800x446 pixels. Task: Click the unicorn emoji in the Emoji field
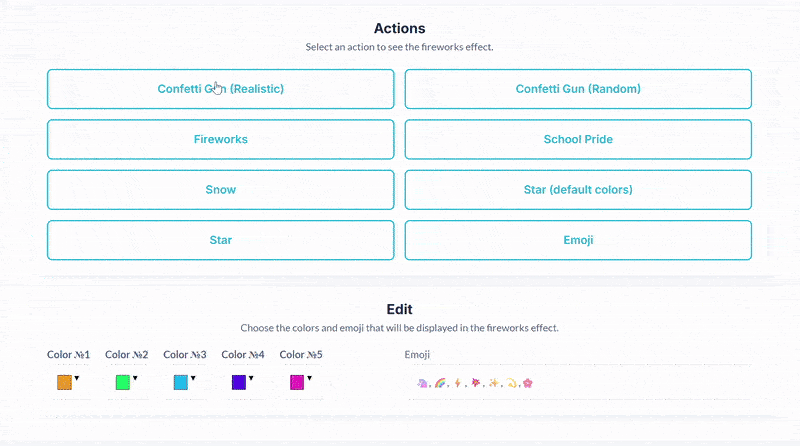420,382
